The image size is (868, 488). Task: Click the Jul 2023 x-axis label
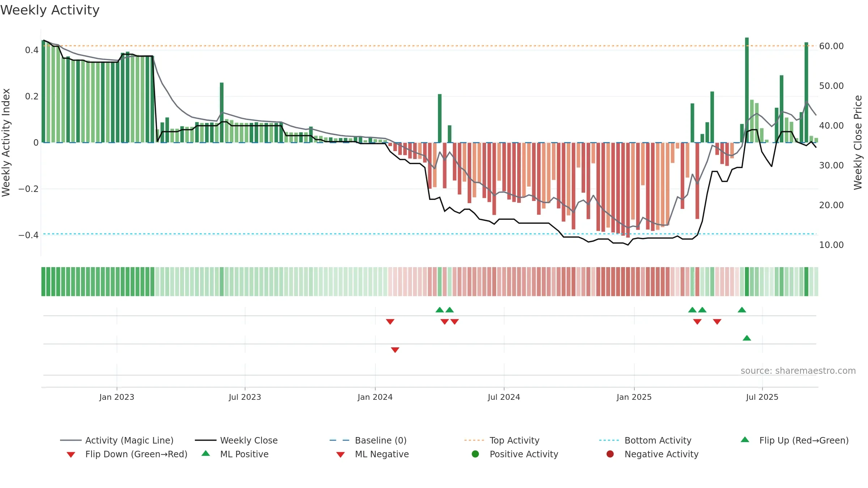tap(245, 397)
